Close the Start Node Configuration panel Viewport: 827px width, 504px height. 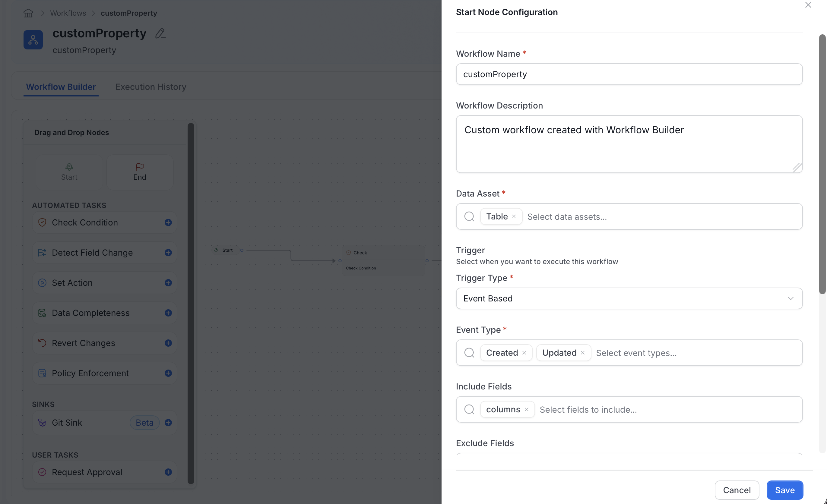pyautogui.click(x=808, y=5)
